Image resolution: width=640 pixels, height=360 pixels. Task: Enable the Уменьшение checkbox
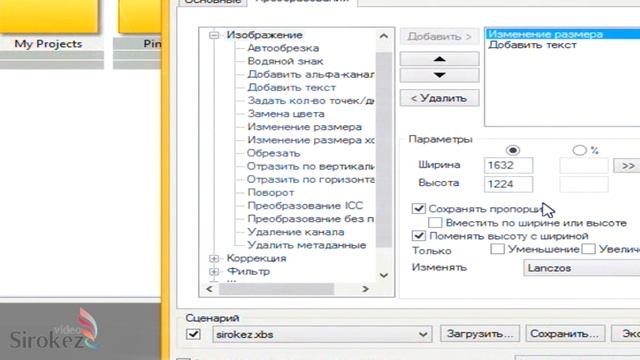click(497, 249)
